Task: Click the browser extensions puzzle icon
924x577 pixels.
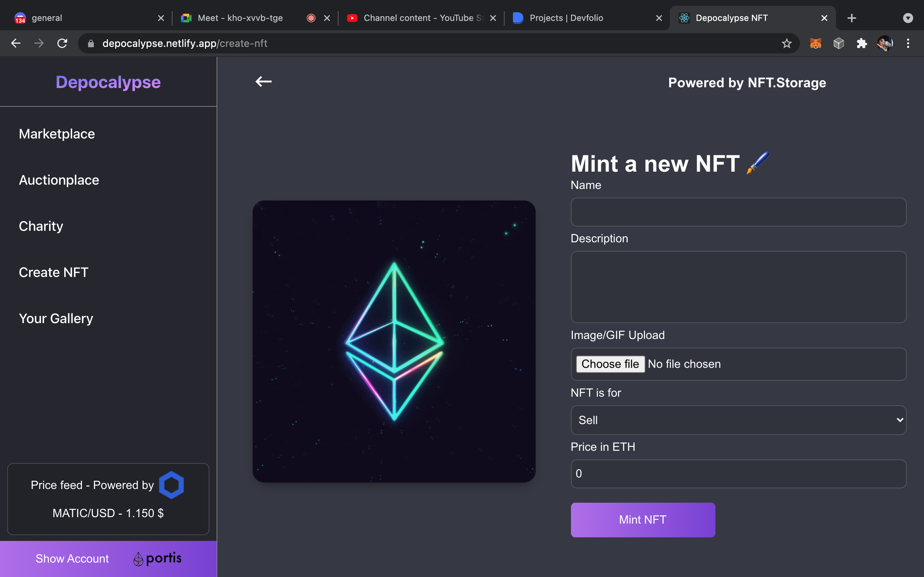Action: [862, 43]
